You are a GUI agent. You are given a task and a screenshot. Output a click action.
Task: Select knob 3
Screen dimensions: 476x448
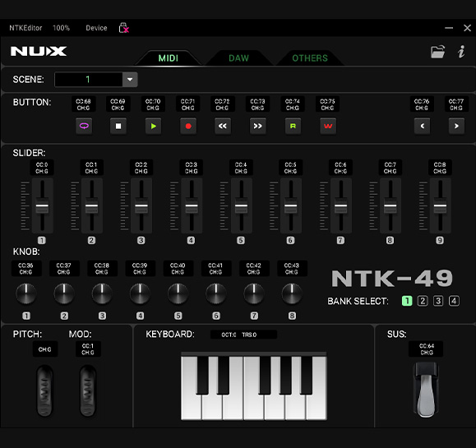click(102, 293)
